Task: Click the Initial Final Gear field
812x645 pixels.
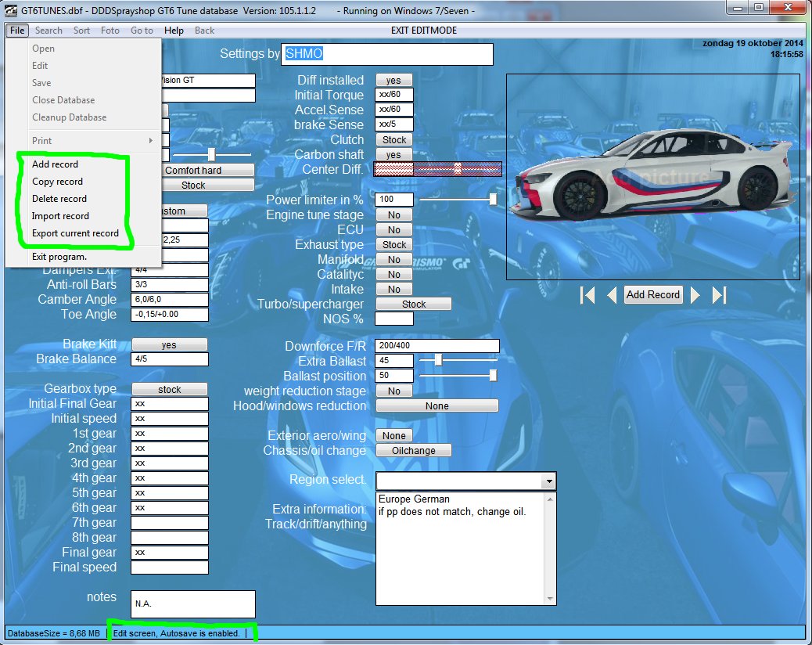Action: (x=169, y=404)
